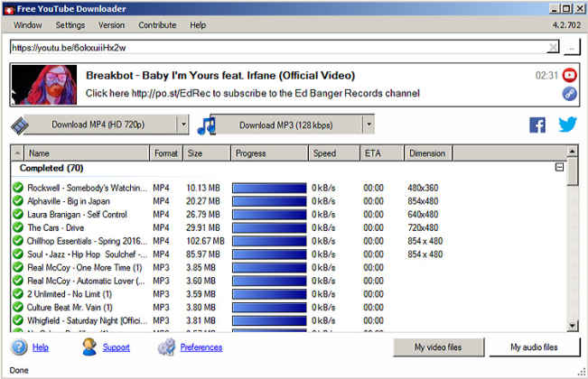Click the Help question mark icon
The height and width of the screenshot is (379, 588).
(x=19, y=347)
